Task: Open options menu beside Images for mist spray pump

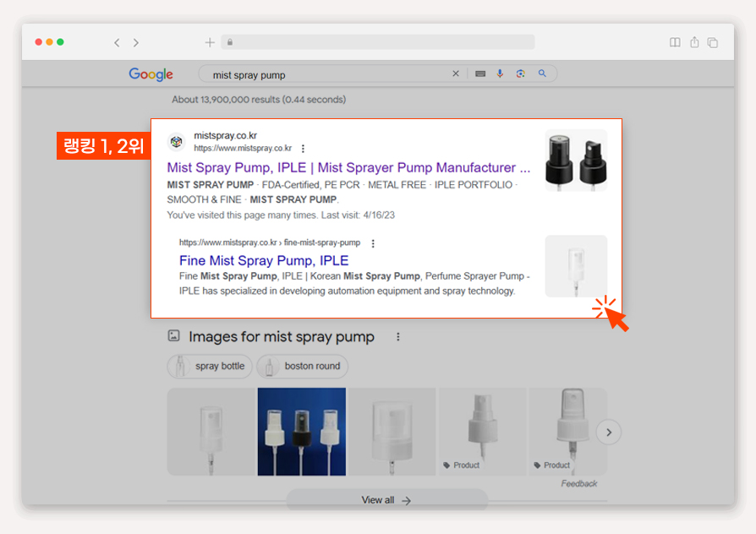Action: point(397,337)
